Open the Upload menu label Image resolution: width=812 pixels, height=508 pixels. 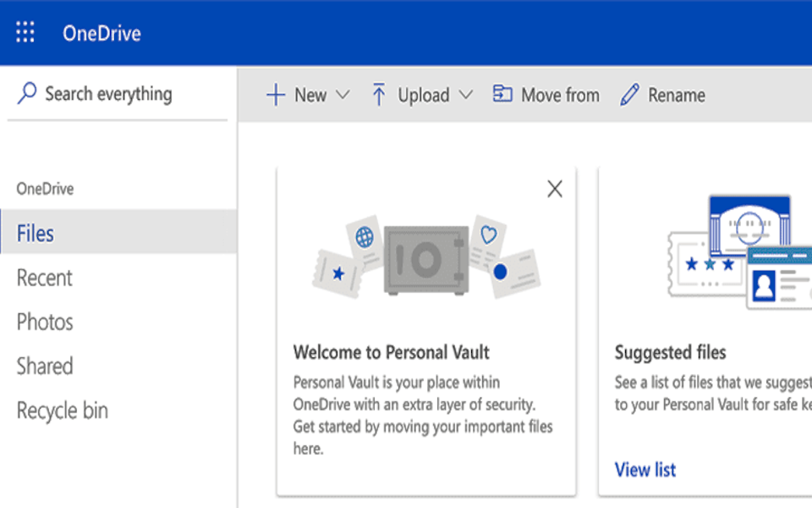[x=424, y=96]
